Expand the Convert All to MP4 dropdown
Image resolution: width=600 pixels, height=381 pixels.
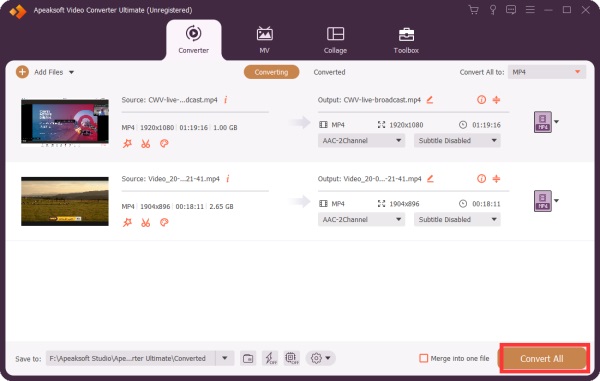547,72
